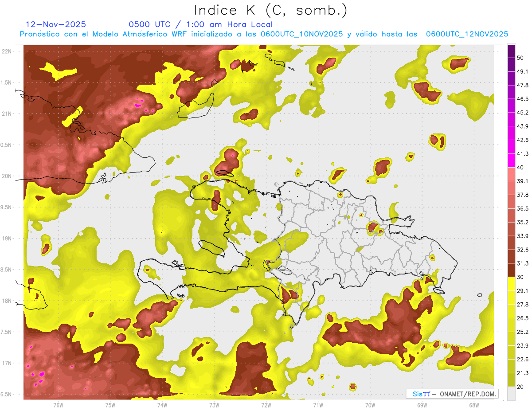Click the salmon pink swatch between 39.1 and 40
This screenshot has width=532, height=411.
pyautogui.click(x=511, y=174)
